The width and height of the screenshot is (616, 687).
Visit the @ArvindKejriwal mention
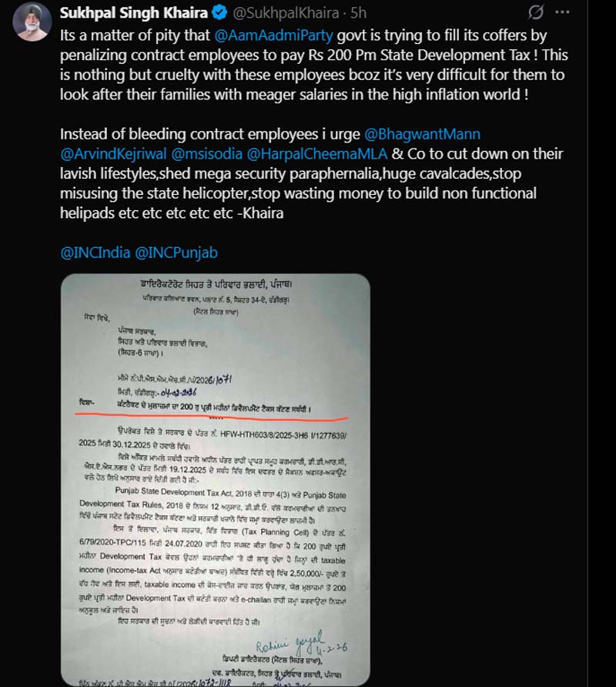pos(113,153)
